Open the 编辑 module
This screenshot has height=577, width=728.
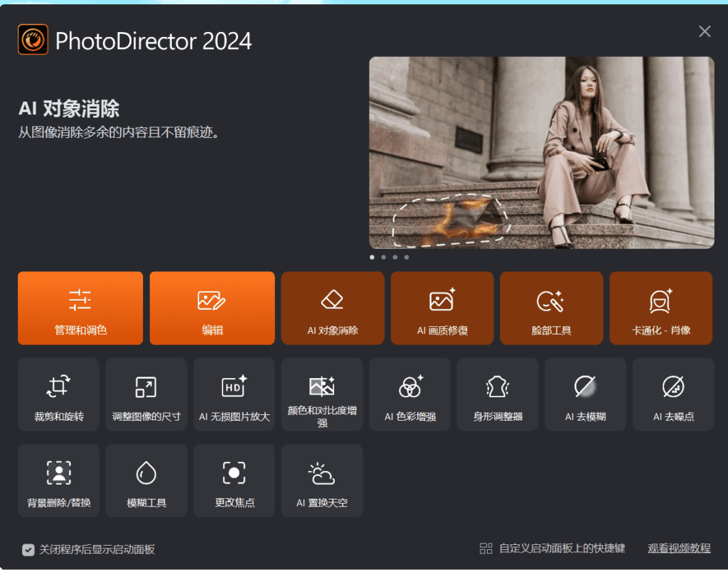point(212,308)
